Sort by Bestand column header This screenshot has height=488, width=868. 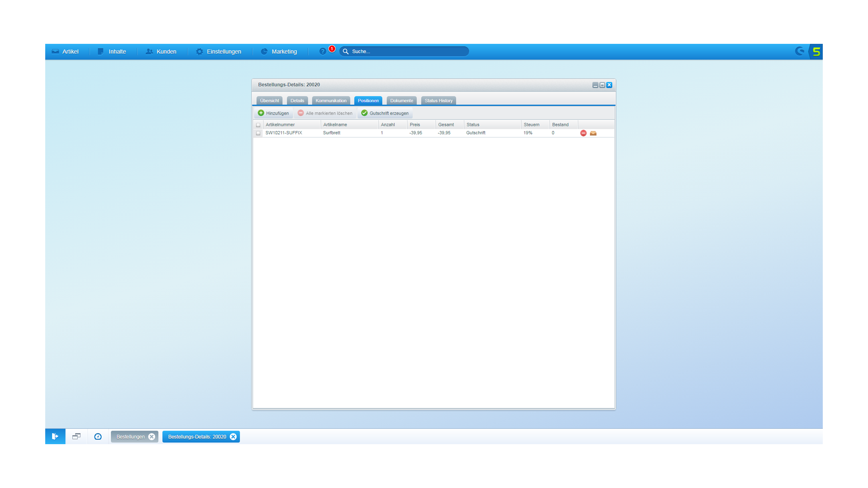pos(564,125)
